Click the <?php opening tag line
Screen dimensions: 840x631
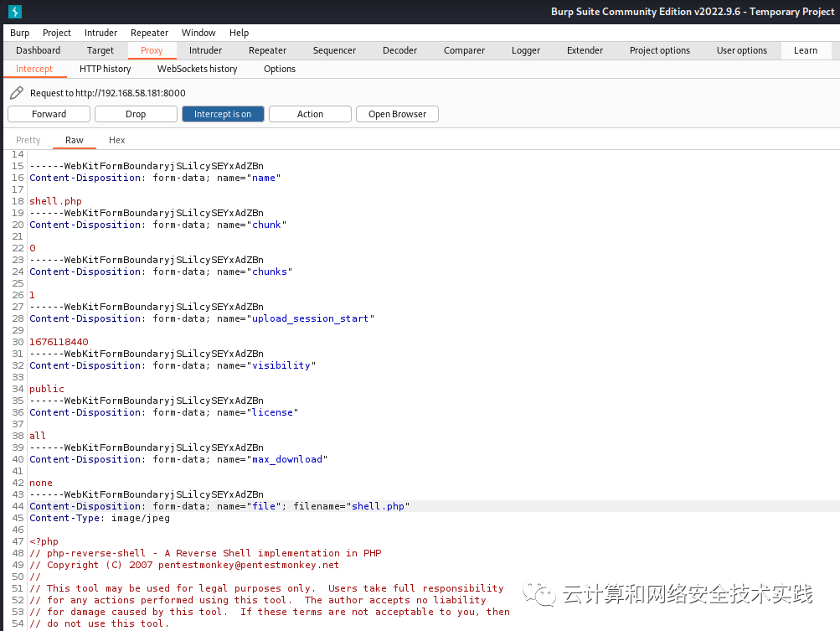tap(44, 541)
